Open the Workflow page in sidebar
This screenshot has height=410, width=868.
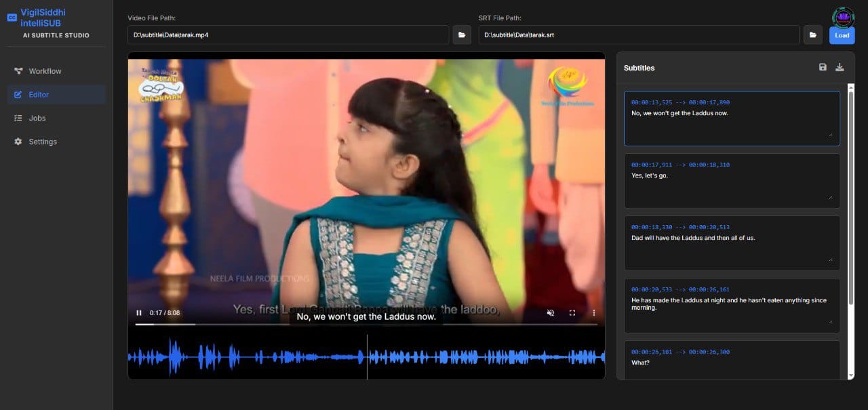point(45,71)
